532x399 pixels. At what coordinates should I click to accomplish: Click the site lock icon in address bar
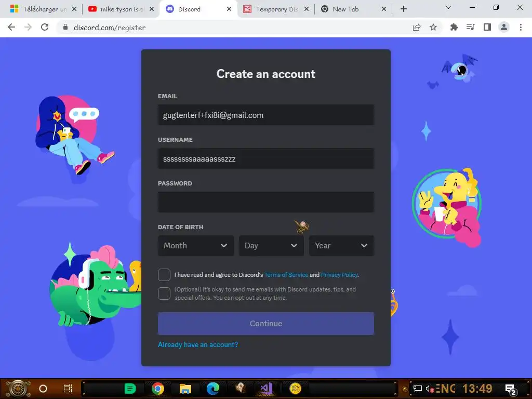[x=65, y=28]
